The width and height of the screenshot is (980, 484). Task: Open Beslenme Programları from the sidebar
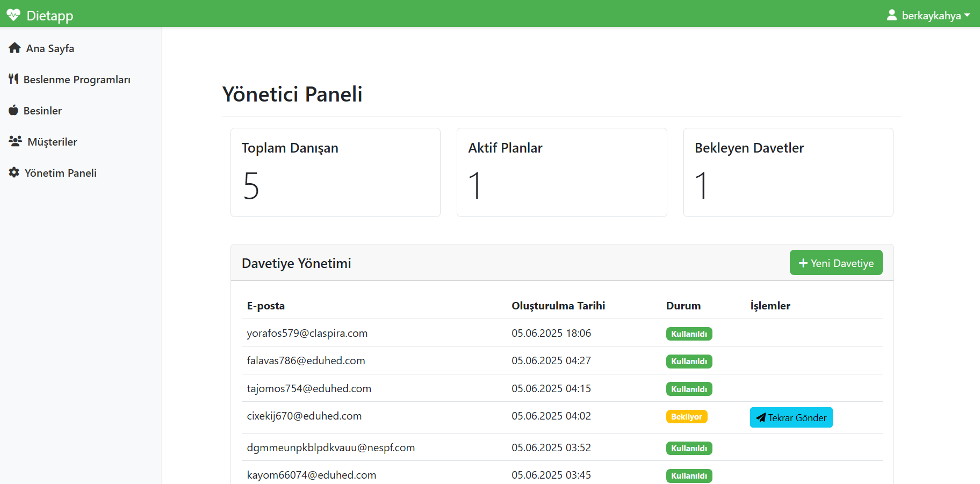(x=76, y=79)
